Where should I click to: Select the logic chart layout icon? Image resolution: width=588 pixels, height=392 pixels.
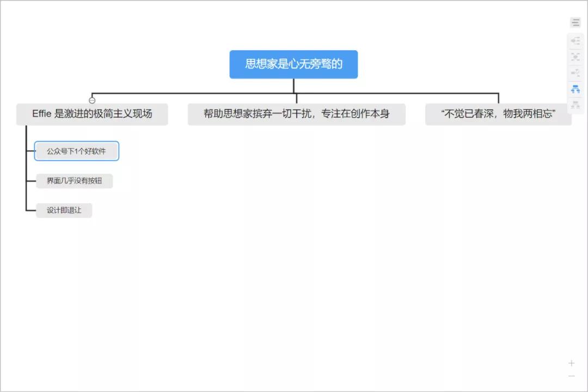(575, 73)
